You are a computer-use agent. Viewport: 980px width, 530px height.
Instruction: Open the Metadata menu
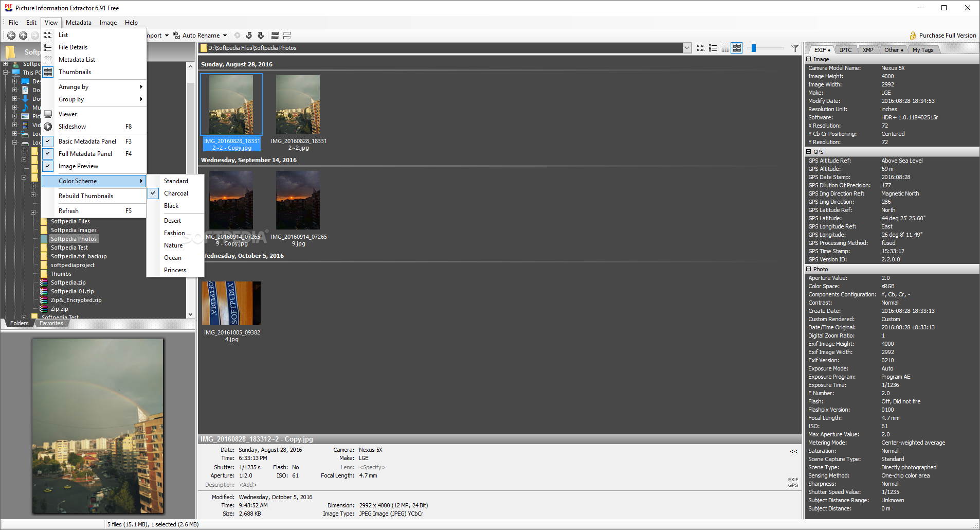pyautogui.click(x=79, y=23)
